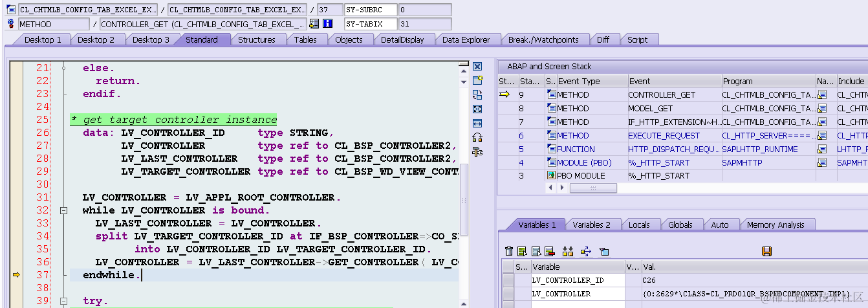Viewport: 868px width, 308px height.
Task: Click the navigate icon left of info icon
Action: (314, 24)
